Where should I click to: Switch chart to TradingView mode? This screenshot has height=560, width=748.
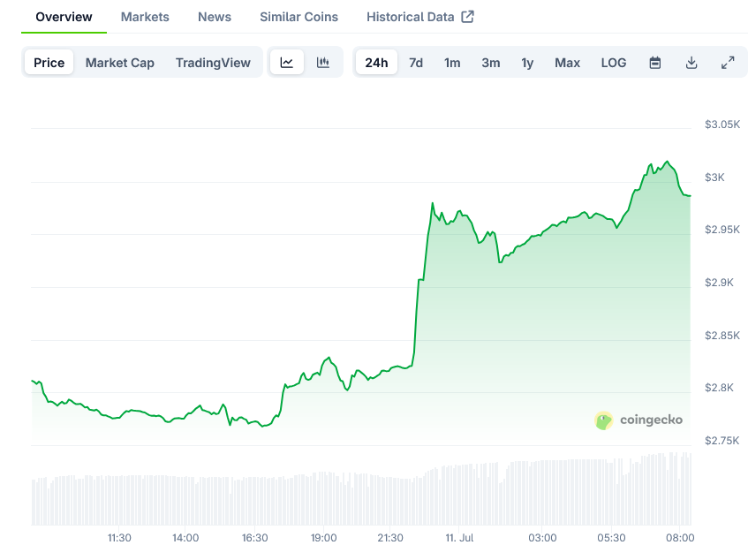click(213, 63)
